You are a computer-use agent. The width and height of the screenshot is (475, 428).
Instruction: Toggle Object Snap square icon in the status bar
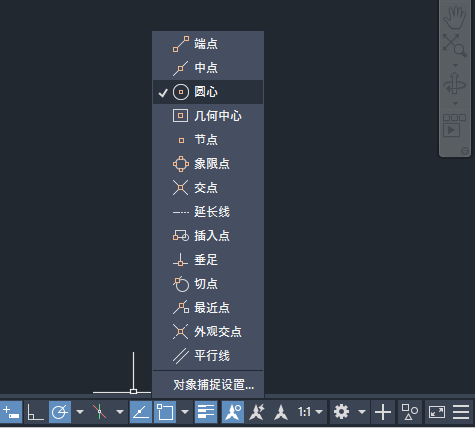(165, 412)
